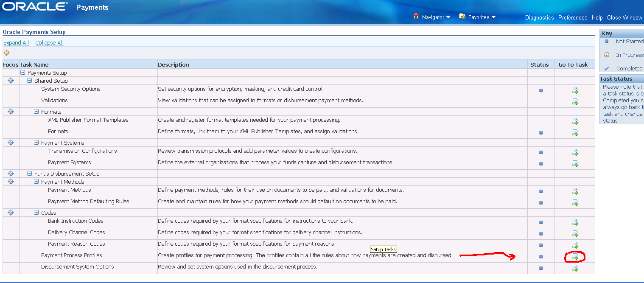Open Go To Task for Payment Method Defaulting Rules

(575, 202)
